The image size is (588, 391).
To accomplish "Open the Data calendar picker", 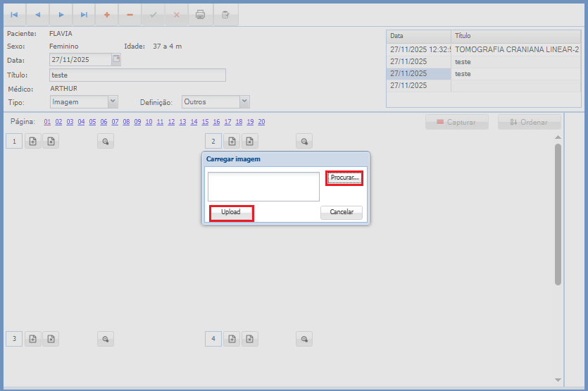I will click(116, 59).
